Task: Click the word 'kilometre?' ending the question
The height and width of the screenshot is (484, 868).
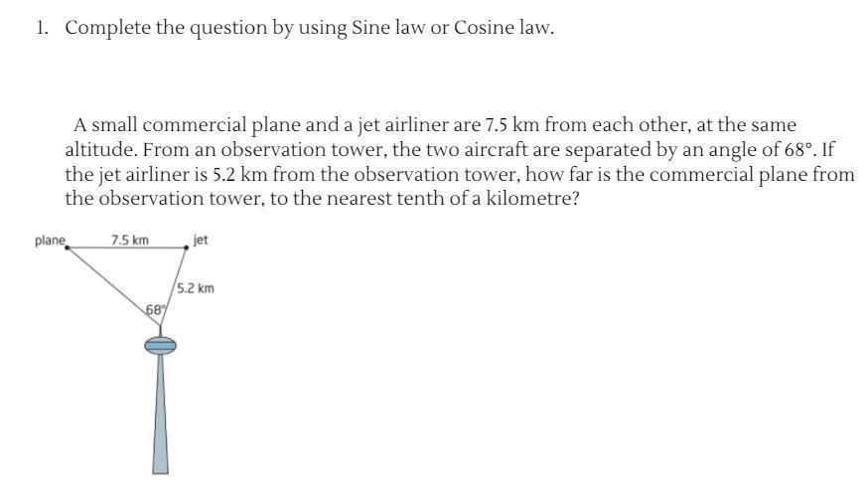Action: 532,198
